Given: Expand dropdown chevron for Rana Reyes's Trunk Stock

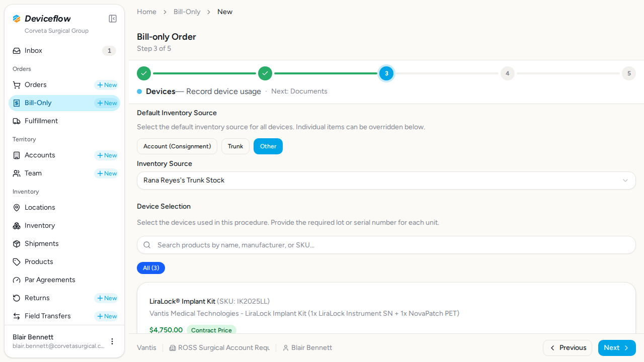Looking at the screenshot, I should point(625,180).
